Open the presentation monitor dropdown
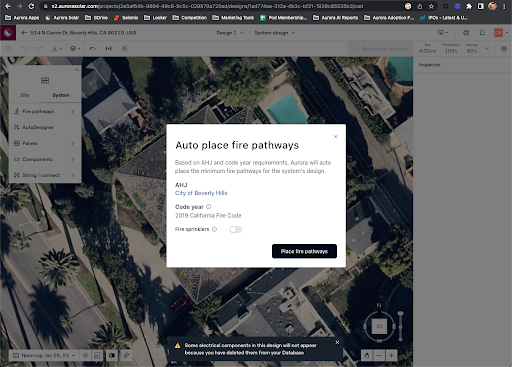Image resolution: width=512 pixels, height=367 pixels. [x=443, y=33]
